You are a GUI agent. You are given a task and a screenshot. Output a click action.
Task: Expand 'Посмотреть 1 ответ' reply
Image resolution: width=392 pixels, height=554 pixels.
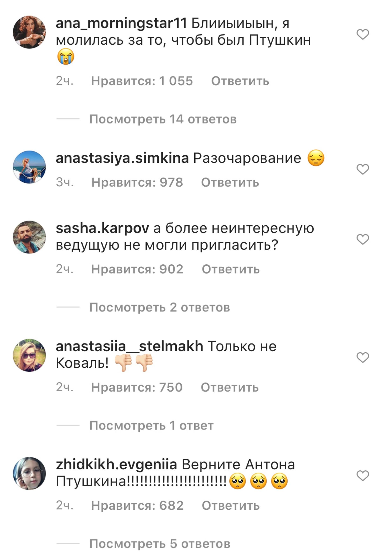[151, 426]
